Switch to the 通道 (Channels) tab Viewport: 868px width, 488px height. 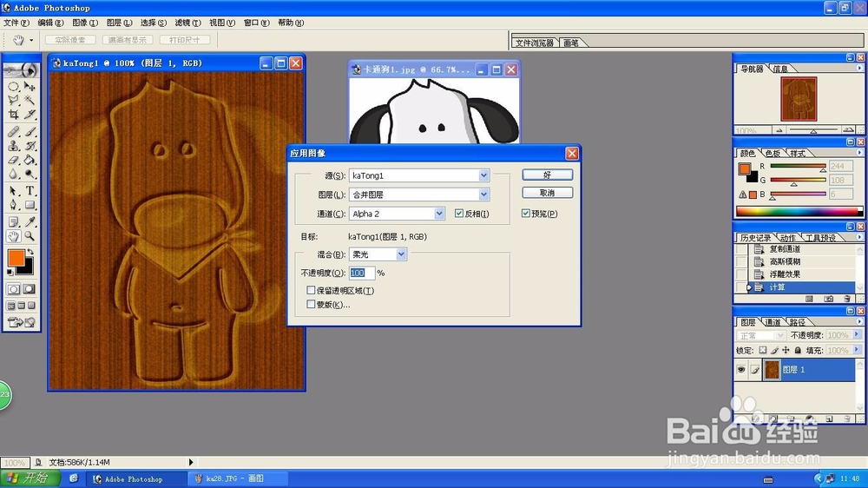(x=773, y=322)
